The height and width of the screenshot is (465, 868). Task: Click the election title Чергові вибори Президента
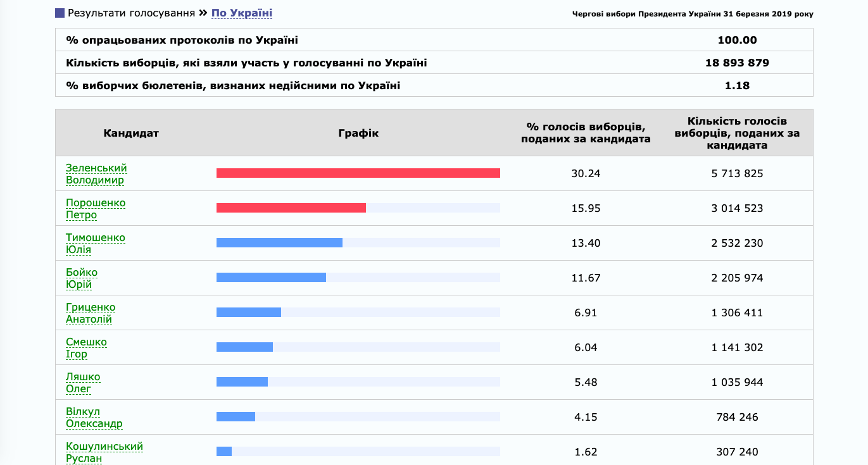(x=693, y=14)
